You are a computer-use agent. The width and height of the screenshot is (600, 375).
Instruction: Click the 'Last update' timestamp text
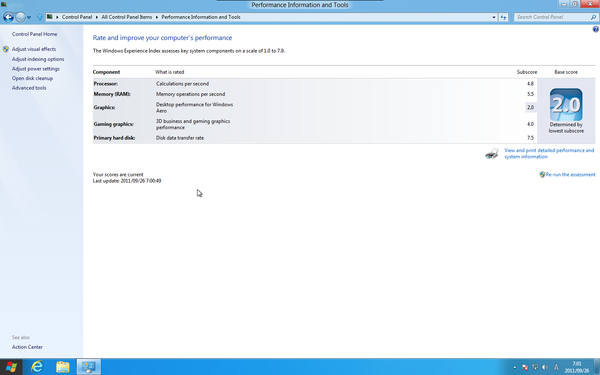pos(127,181)
